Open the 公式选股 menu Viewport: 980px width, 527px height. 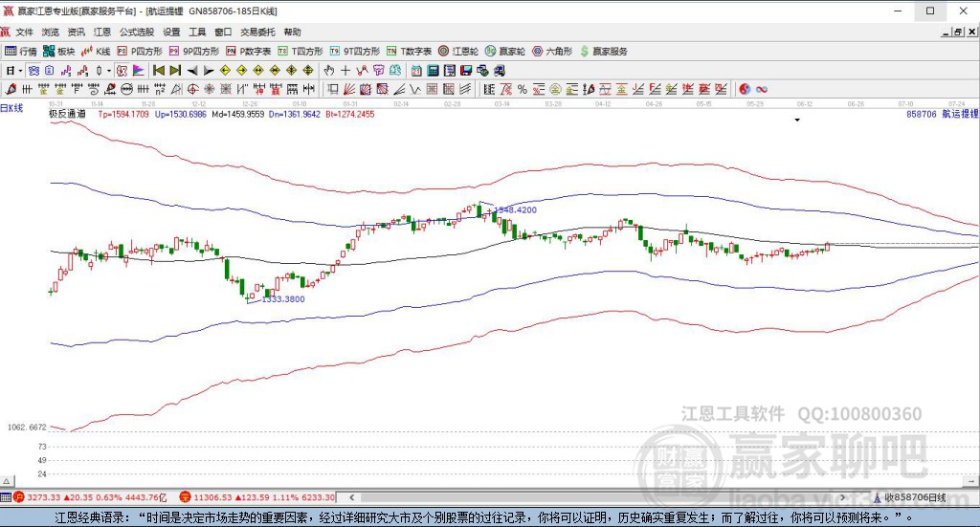(137, 32)
